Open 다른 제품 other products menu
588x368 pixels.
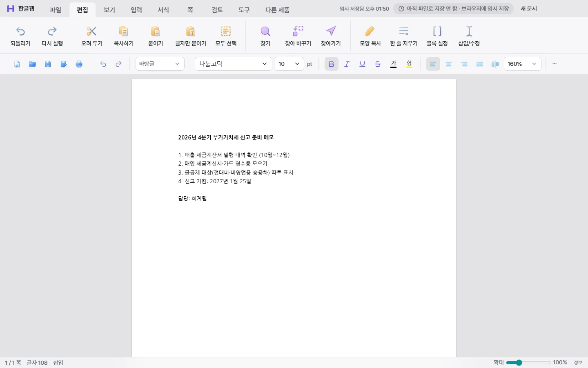click(277, 10)
